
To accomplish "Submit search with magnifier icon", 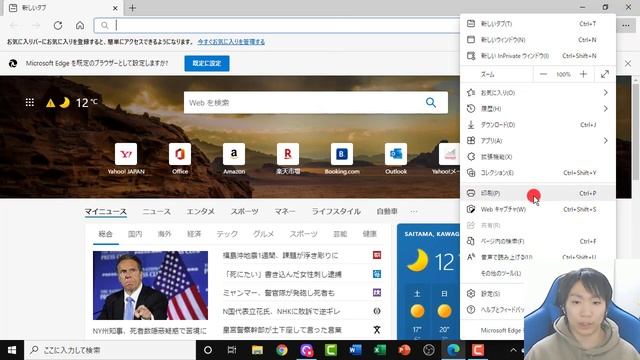I will [x=431, y=102].
